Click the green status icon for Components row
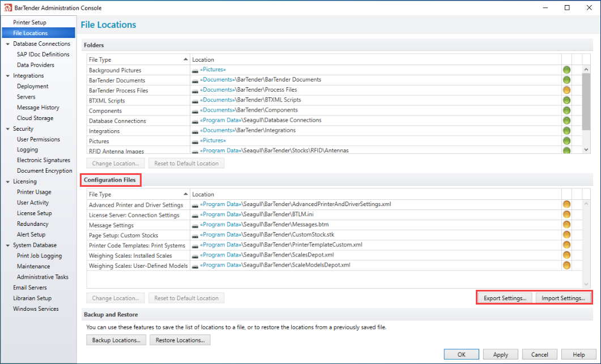 (x=566, y=111)
